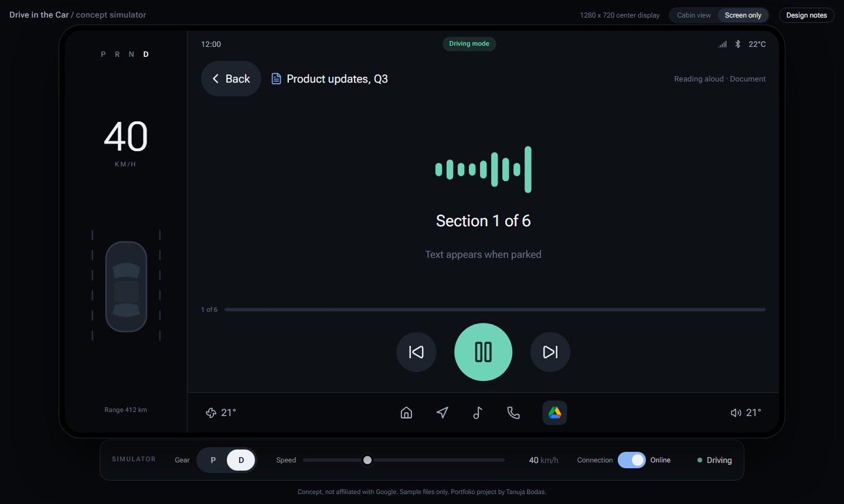Click the 22°C outside temperature
The height and width of the screenshot is (504, 844).
pos(757,44)
